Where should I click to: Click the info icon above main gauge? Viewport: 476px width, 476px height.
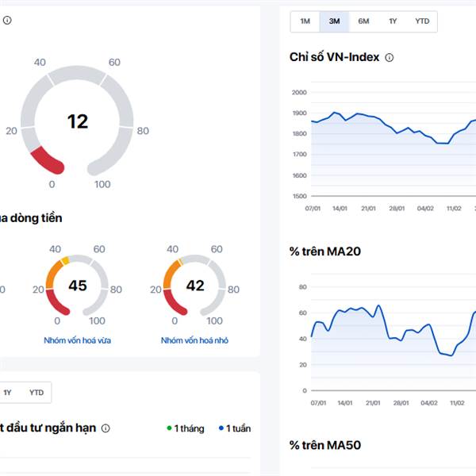click(x=7, y=21)
